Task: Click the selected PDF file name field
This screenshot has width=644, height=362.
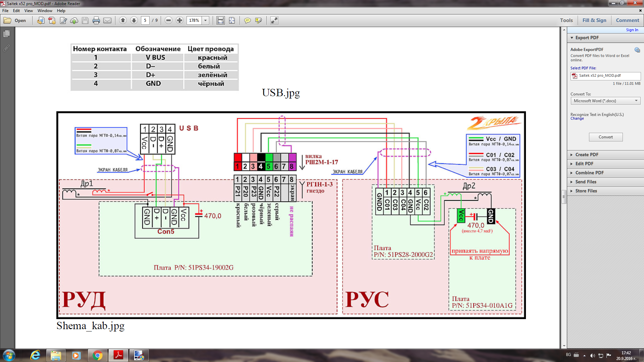Action: pos(606,76)
